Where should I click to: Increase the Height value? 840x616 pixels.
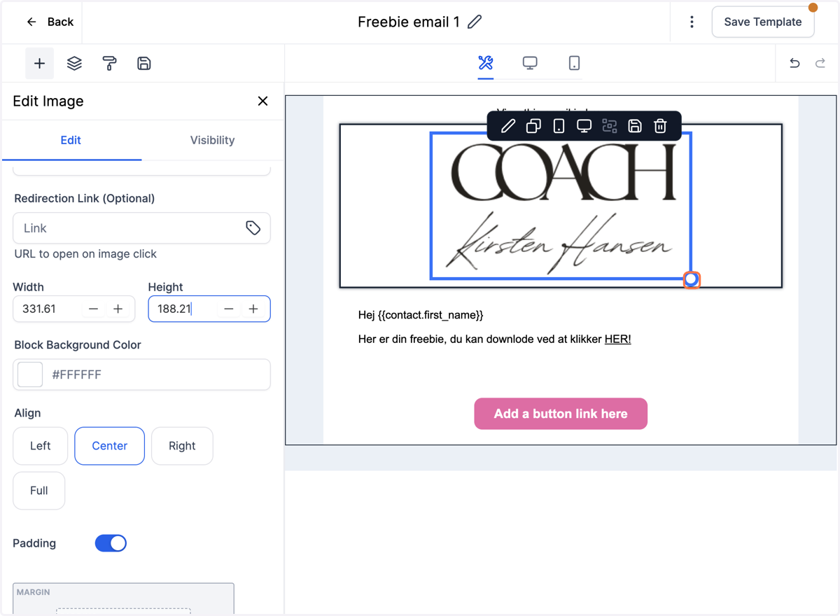[x=253, y=309]
